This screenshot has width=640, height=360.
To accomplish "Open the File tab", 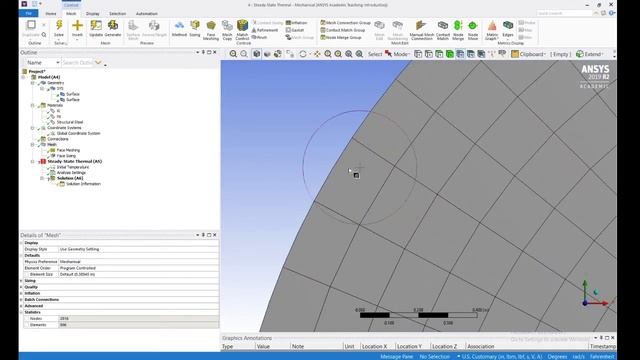I will click(29, 13).
